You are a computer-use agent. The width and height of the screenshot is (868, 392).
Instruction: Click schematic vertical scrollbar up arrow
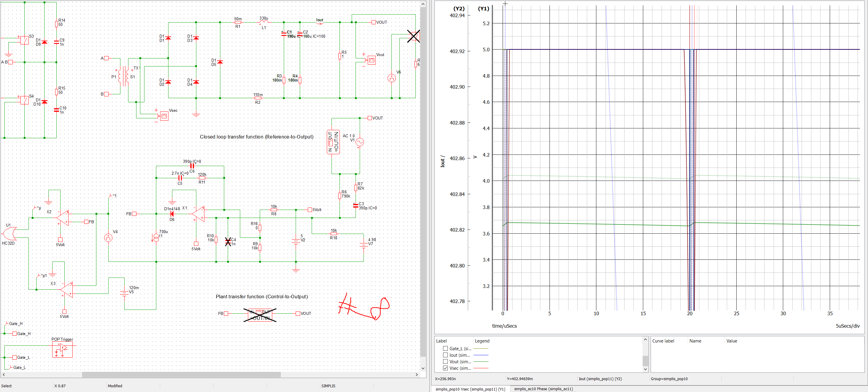[423, 4]
